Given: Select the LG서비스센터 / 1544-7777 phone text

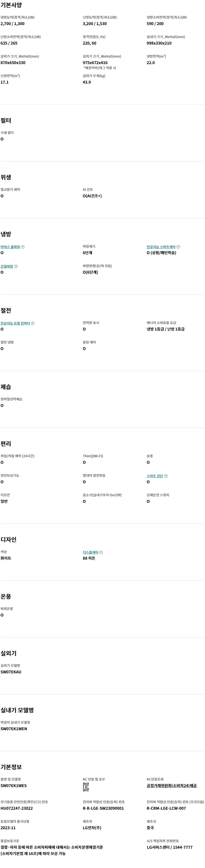Looking at the screenshot, I should (170, 847).
